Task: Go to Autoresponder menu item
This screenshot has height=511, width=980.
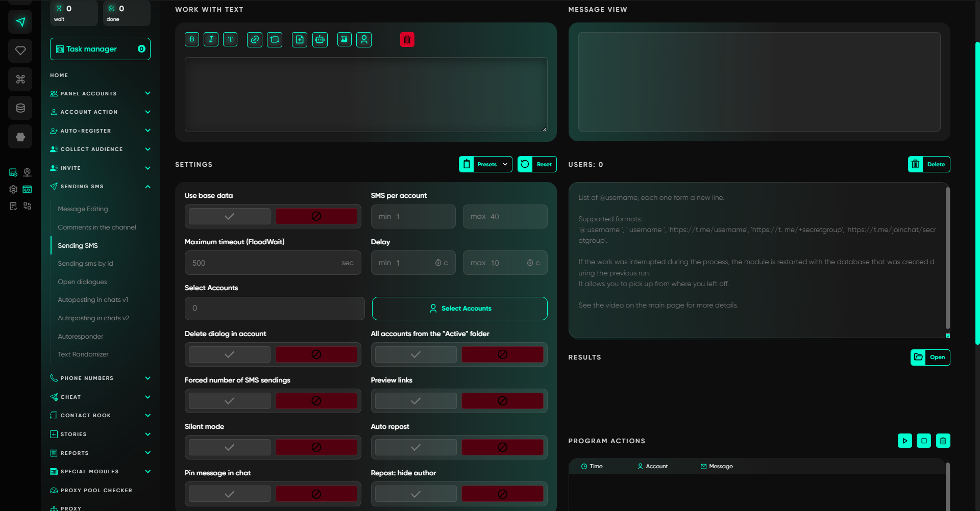Action: (x=81, y=337)
